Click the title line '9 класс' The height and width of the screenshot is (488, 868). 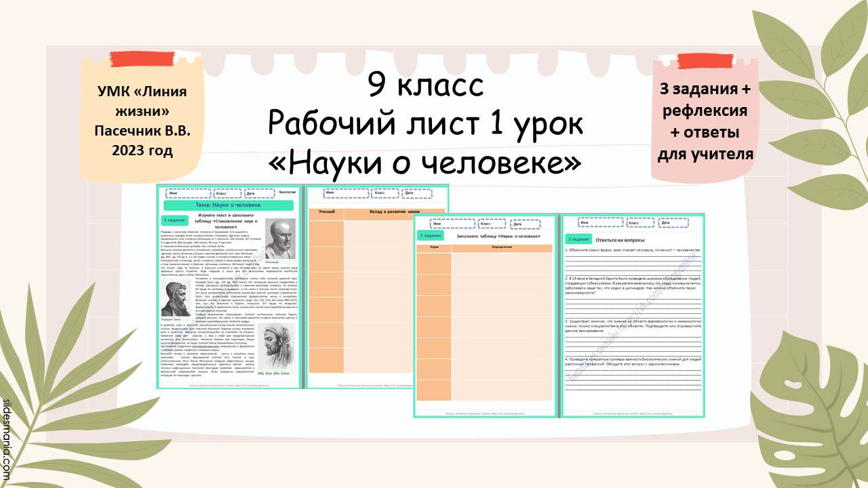coord(426,85)
